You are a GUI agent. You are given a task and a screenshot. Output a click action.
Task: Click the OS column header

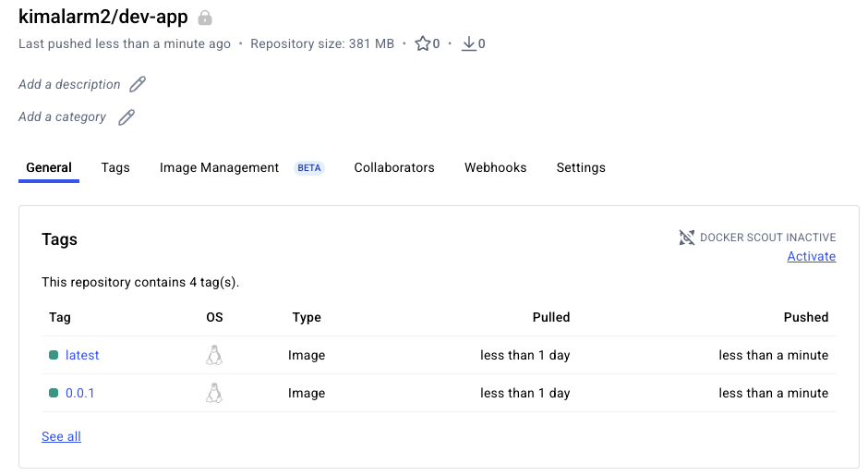coord(214,318)
